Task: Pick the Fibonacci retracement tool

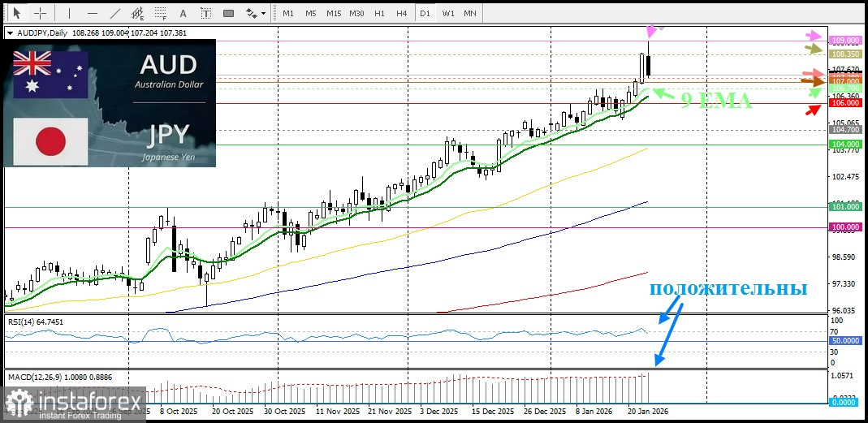Action: [x=161, y=13]
